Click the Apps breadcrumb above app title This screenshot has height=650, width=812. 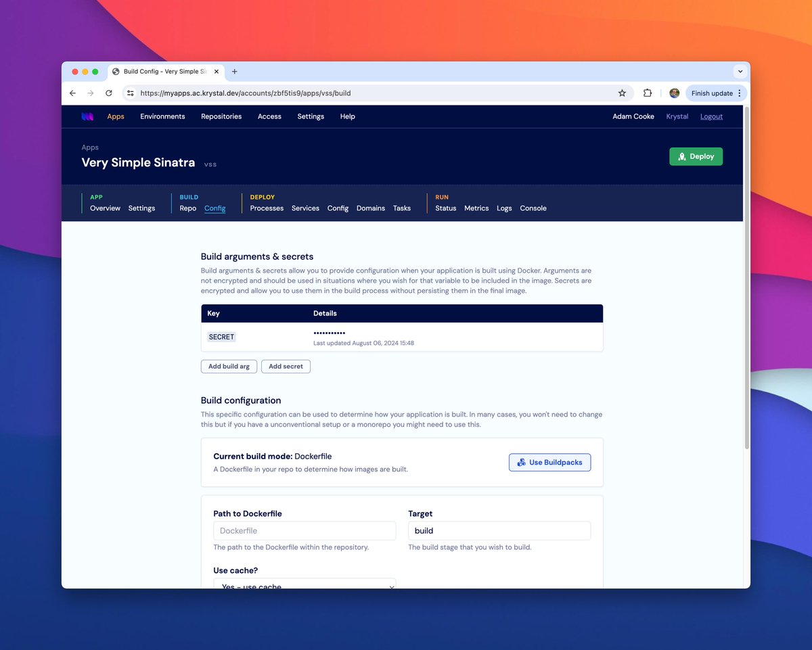pos(90,147)
